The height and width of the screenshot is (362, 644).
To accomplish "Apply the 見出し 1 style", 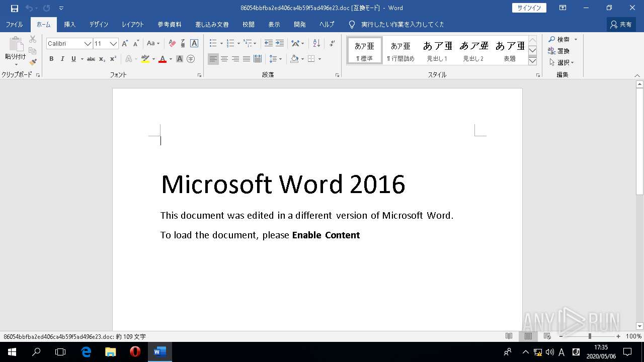I will point(437,50).
